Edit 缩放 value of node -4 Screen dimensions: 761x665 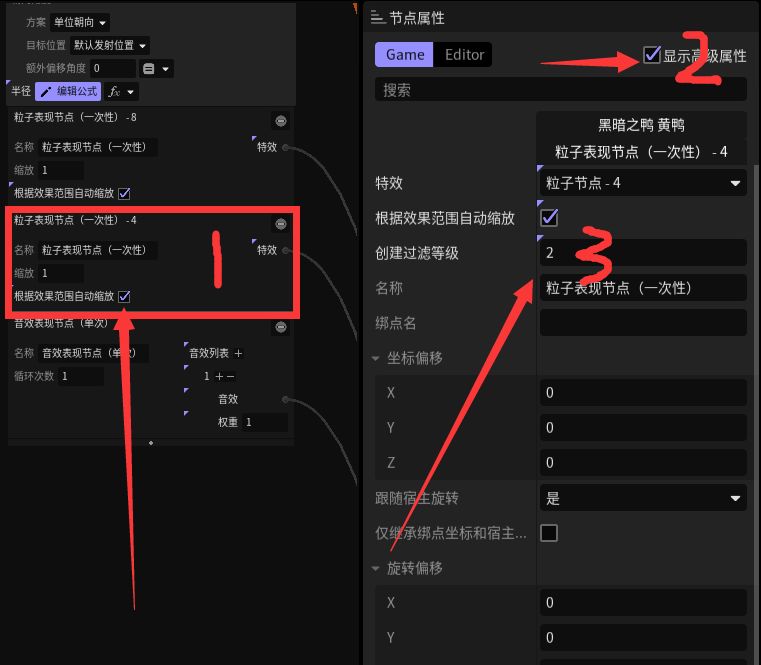61,273
